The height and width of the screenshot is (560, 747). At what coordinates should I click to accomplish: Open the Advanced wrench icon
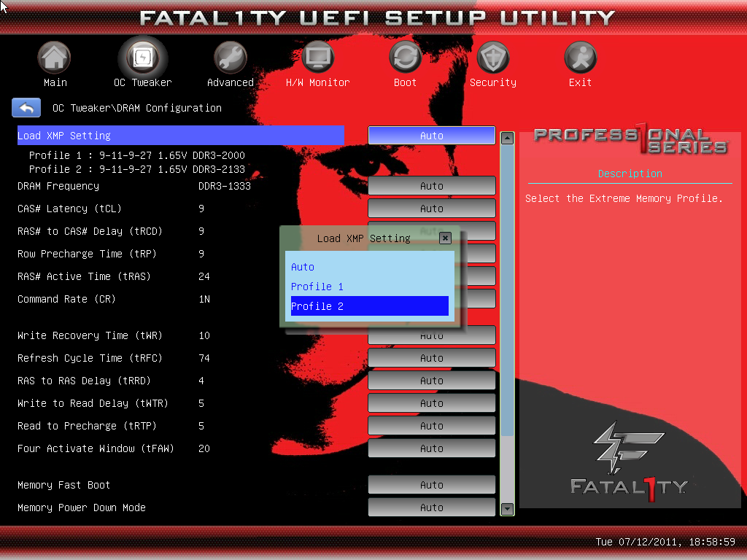pyautogui.click(x=230, y=58)
